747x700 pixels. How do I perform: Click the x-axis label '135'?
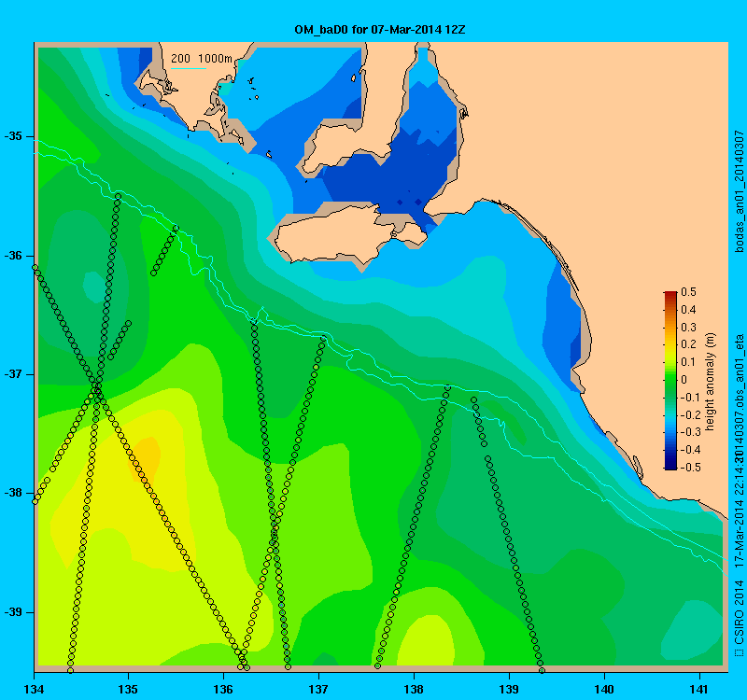coord(128,689)
